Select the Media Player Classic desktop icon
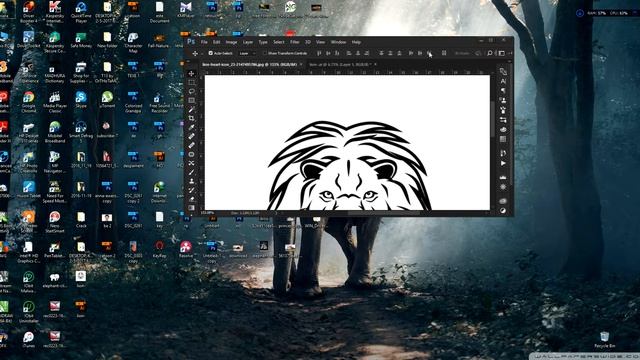Image resolution: width=640 pixels, height=360 pixels. (55, 102)
